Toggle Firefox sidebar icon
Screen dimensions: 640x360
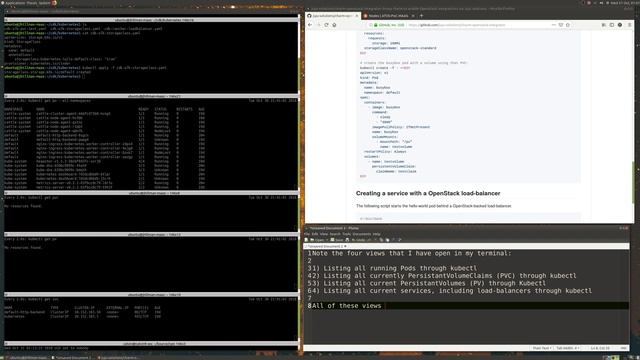pyautogui.click(x=611, y=25)
